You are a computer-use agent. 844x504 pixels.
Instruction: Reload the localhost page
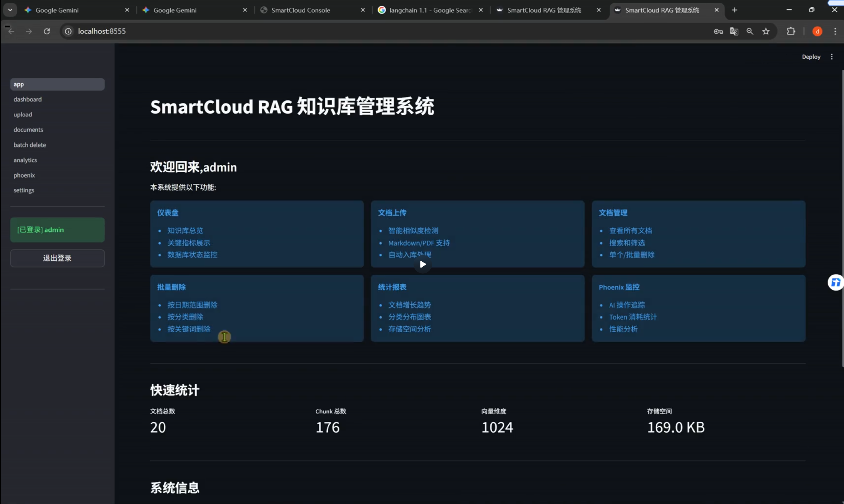(x=47, y=31)
